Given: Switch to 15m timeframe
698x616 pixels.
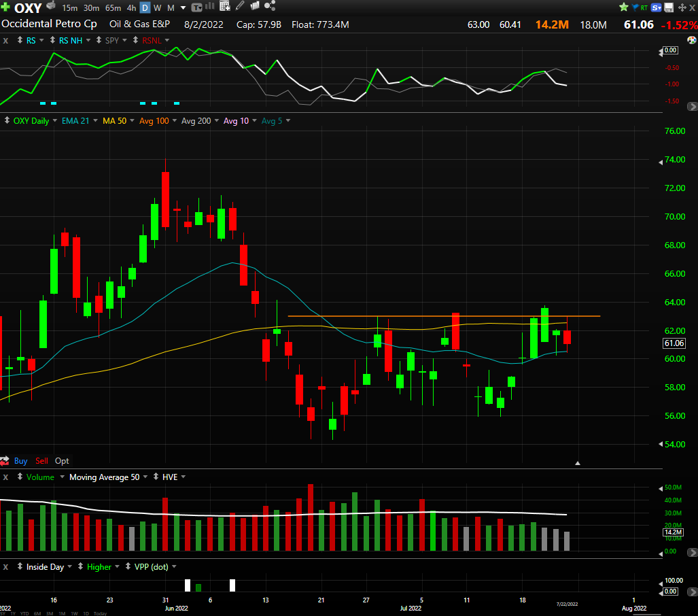Looking at the screenshot, I should pyautogui.click(x=70, y=8).
